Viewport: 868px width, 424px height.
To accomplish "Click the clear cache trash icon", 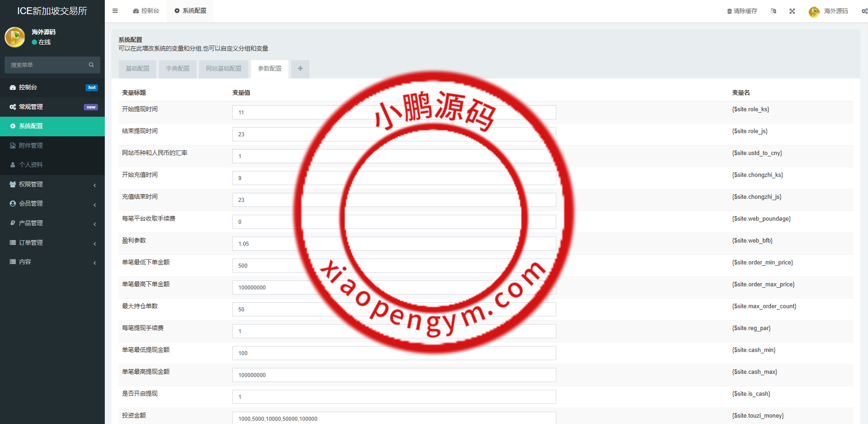I will coord(729,11).
